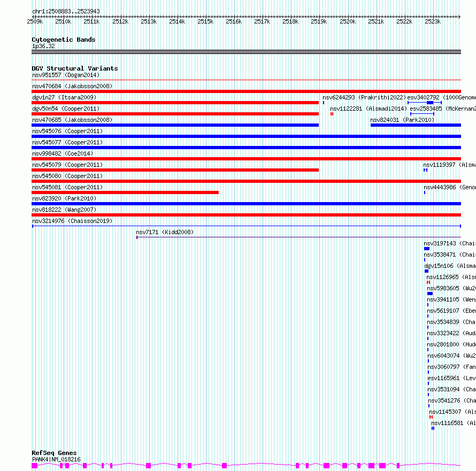This screenshot has height=471, width=476.
Task: Select variant nsv1122281 (Alsmadi2014)
Action: coord(368,109)
